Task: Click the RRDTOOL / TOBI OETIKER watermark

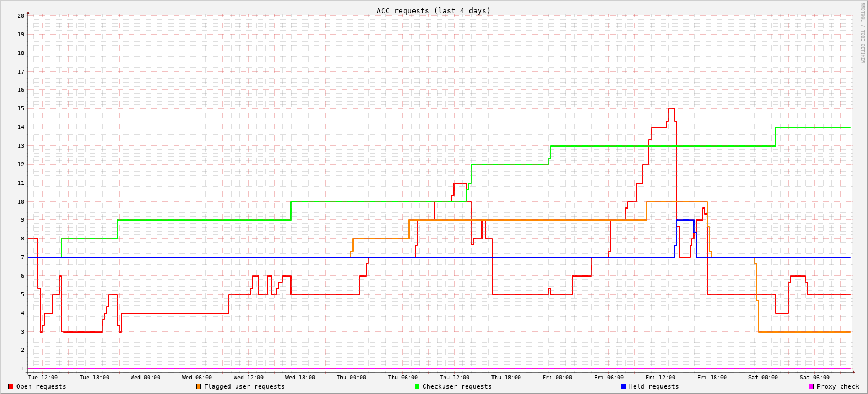Action: [863, 32]
